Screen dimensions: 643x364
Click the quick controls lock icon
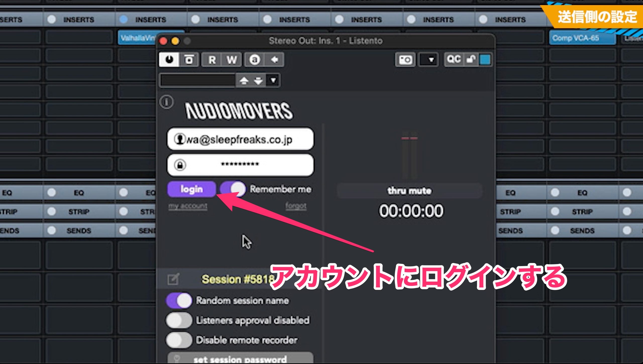(471, 60)
